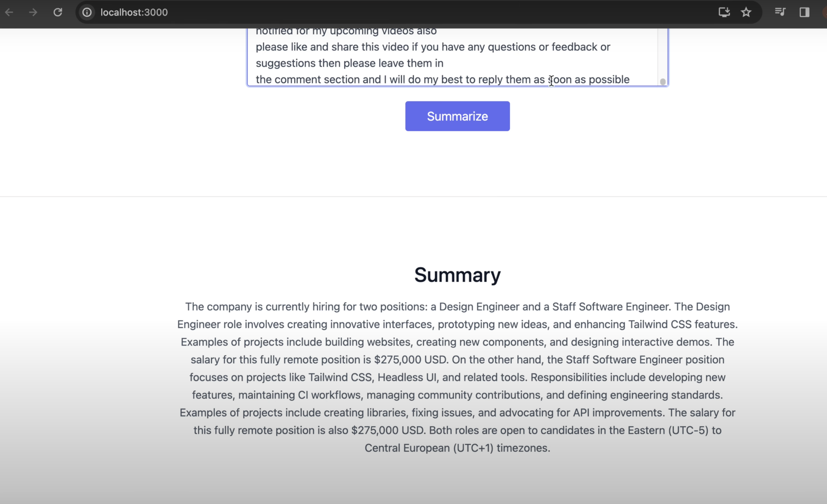Click the word "possible" in the text box
This screenshot has height=504, width=827.
tap(609, 80)
